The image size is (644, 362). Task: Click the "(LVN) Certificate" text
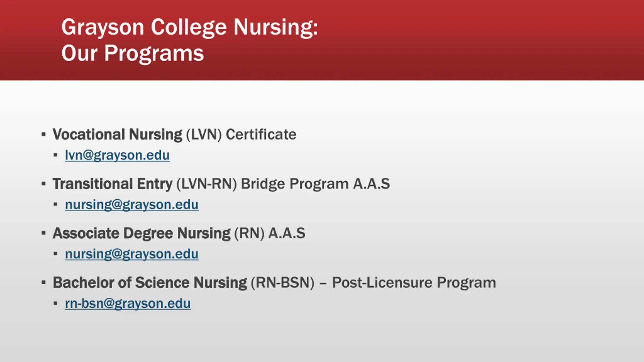tap(241, 134)
